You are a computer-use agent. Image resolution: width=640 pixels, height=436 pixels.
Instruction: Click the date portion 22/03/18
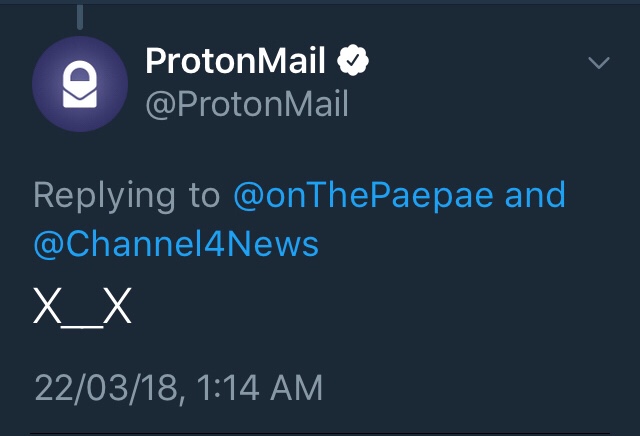click(106, 388)
